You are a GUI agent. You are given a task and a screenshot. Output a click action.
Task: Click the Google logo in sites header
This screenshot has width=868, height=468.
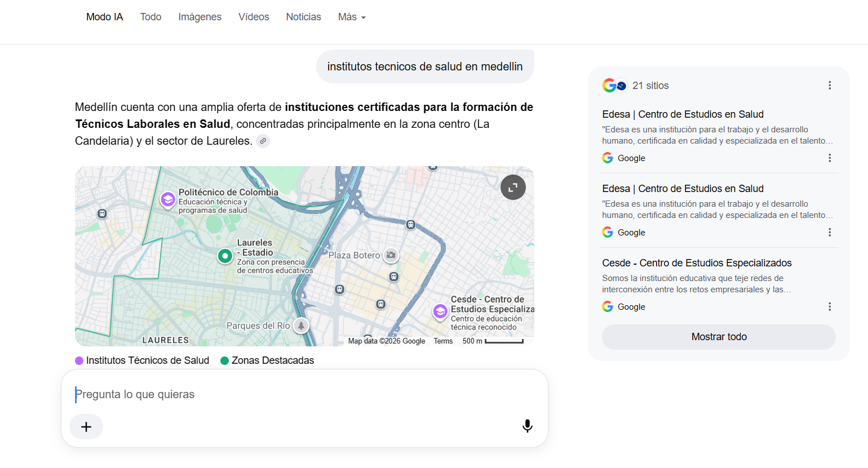point(609,85)
